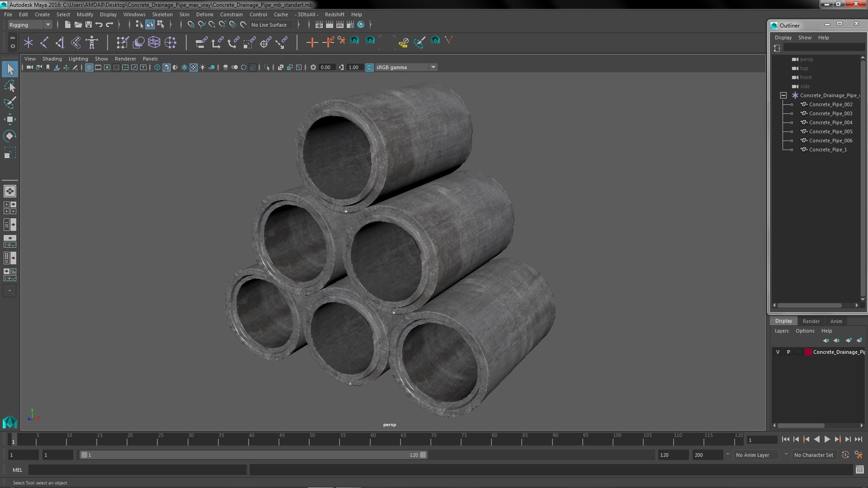This screenshot has width=868, height=488.
Task: Collapse the Concrete_Drainage_Pipe group in Outliner
Action: pyautogui.click(x=783, y=95)
